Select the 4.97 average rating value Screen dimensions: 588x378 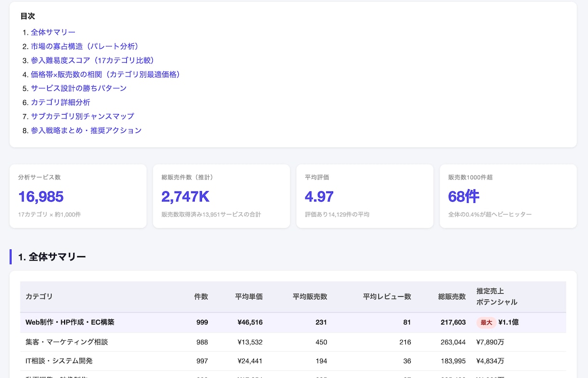(319, 196)
